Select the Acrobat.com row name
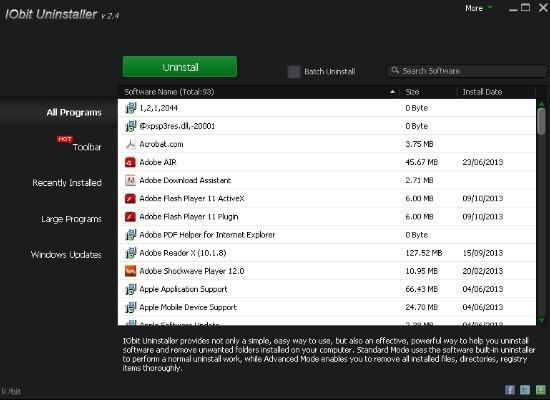The width and height of the screenshot is (550, 400). pyautogui.click(x=161, y=144)
